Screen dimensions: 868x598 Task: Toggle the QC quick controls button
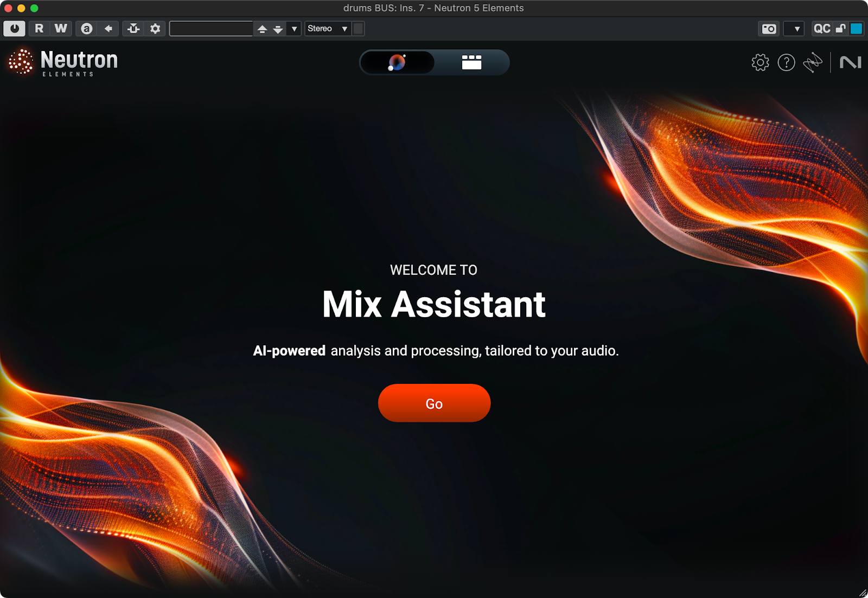(x=822, y=29)
